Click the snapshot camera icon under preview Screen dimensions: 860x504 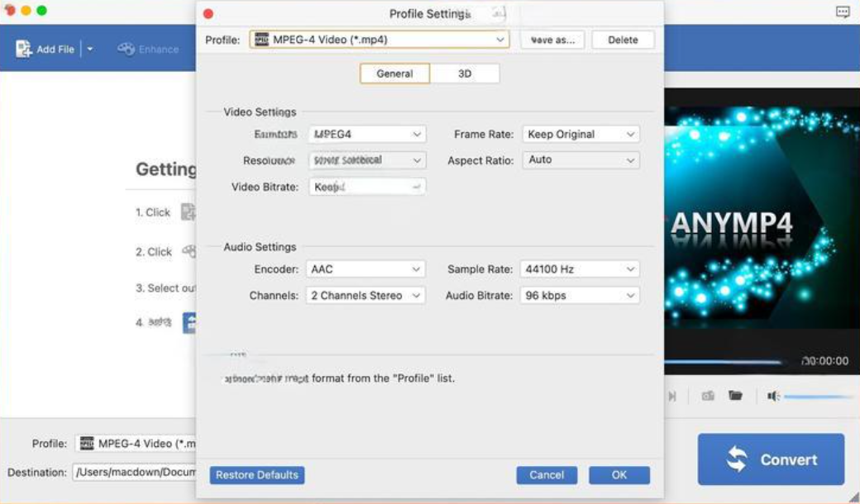[x=708, y=396]
